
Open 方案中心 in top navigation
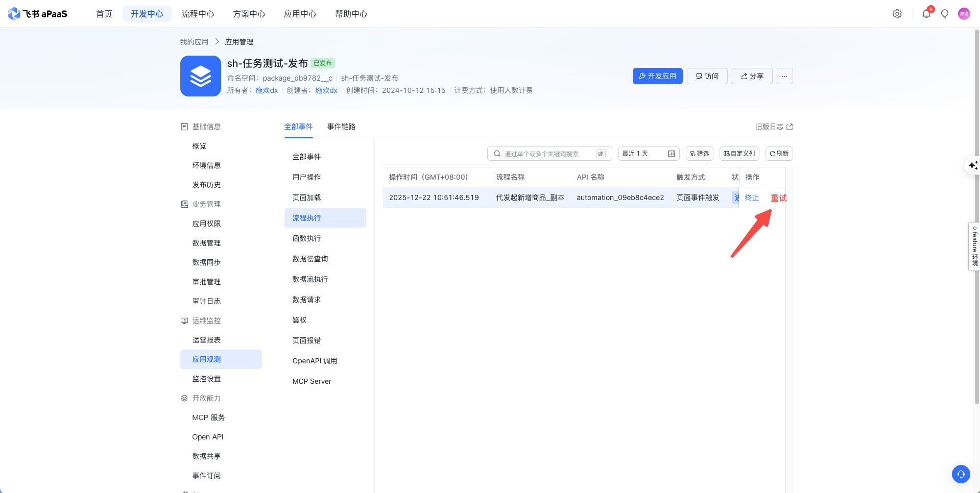tap(249, 14)
